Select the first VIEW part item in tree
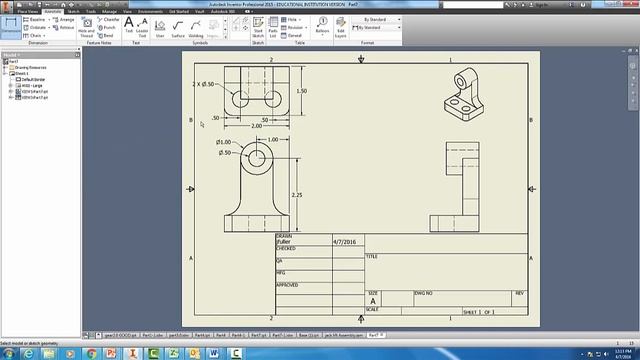Viewport: 640px width, 360px height. (x=32, y=92)
